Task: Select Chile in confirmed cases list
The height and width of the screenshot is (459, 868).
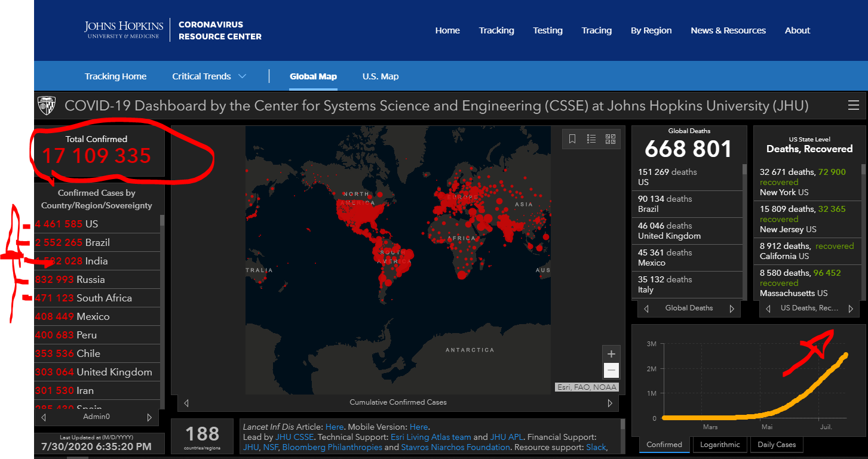Action: click(x=97, y=353)
